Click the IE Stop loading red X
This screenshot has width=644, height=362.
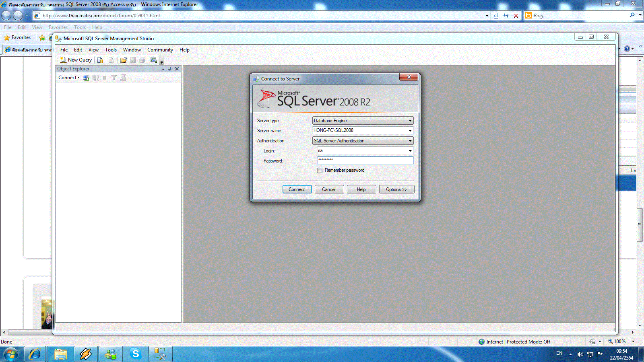click(516, 16)
